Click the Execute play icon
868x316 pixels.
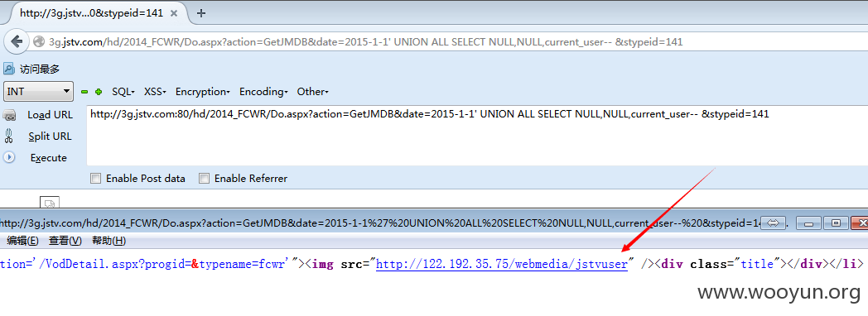[x=9, y=157]
